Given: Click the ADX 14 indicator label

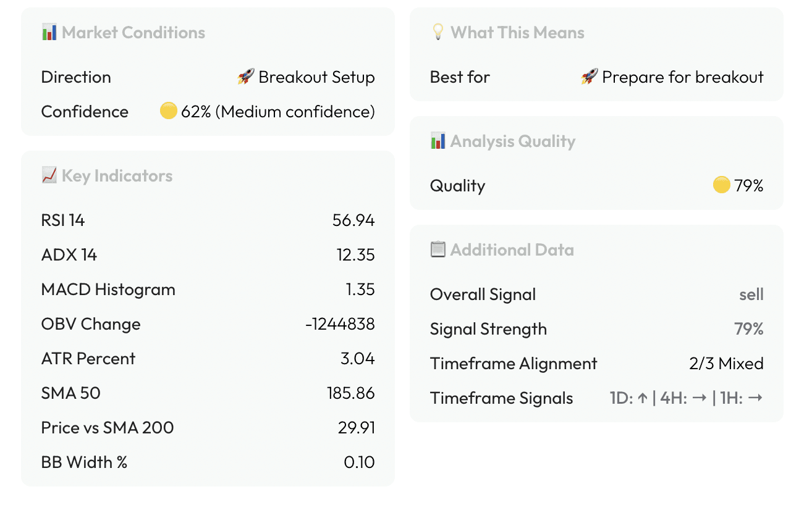Looking at the screenshot, I should (69, 255).
